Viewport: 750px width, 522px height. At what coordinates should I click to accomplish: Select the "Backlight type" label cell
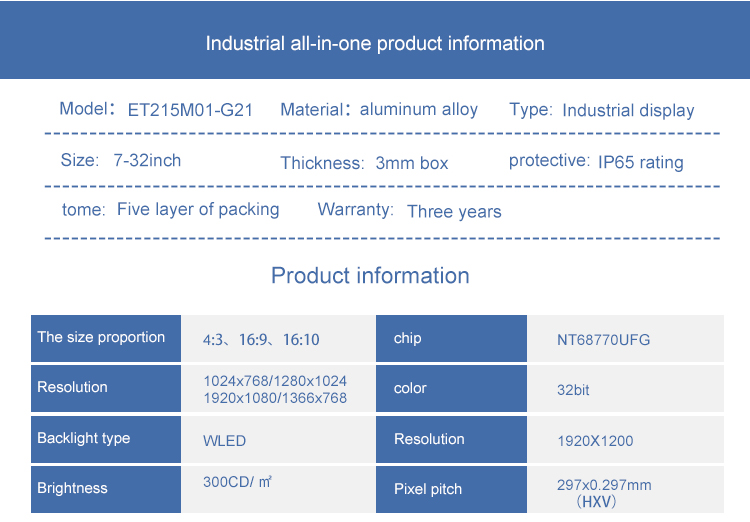coord(105,438)
